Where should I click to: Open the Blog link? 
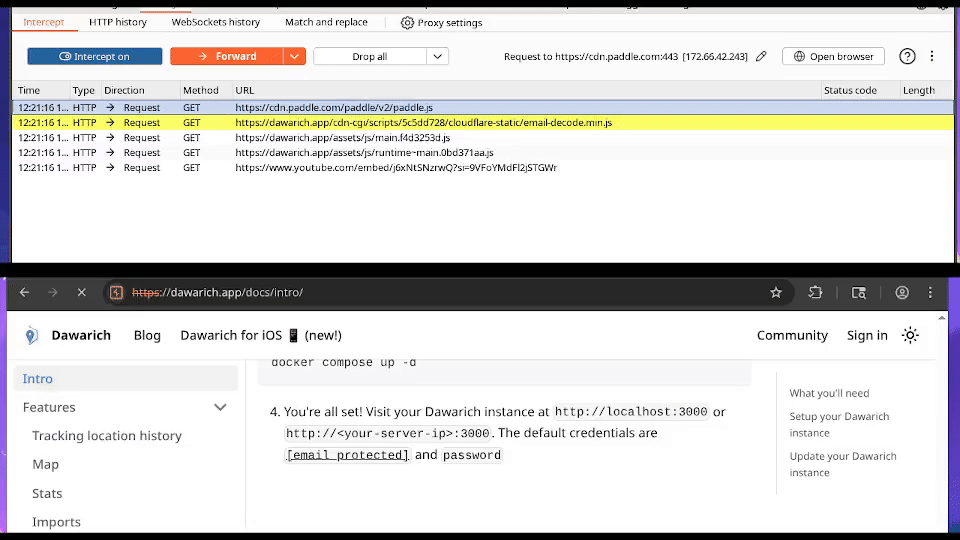(x=147, y=336)
